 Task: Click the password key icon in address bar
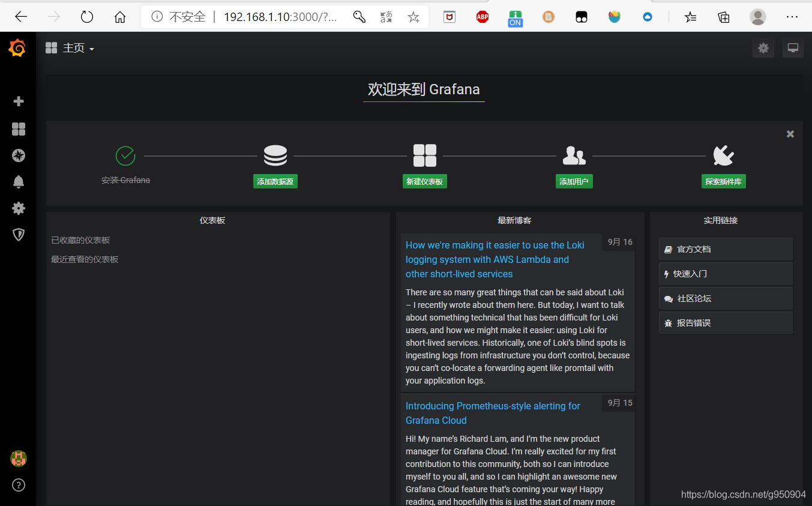click(x=359, y=17)
